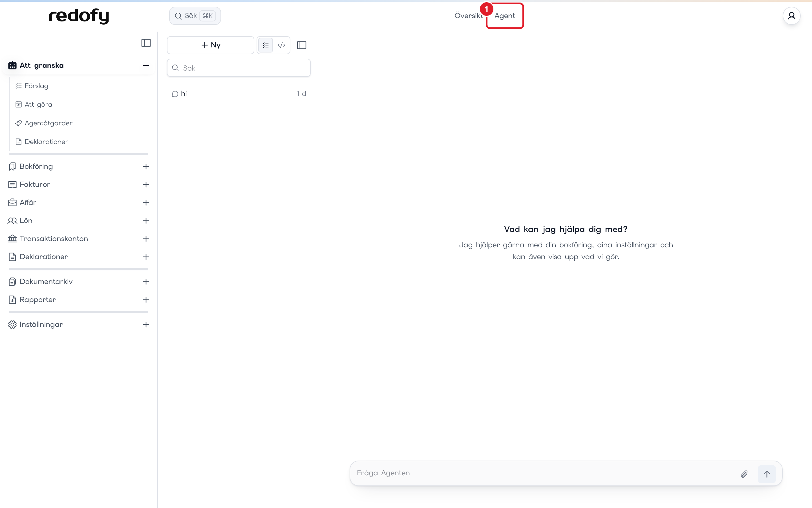Expand the Lön section
812x508 pixels.
(x=146, y=221)
